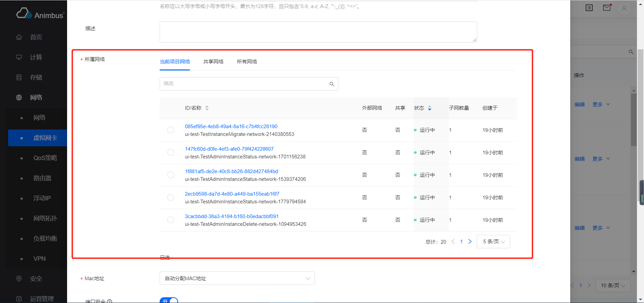Open the mail notifications icon
Screen dimensions: 644x303
607,8
